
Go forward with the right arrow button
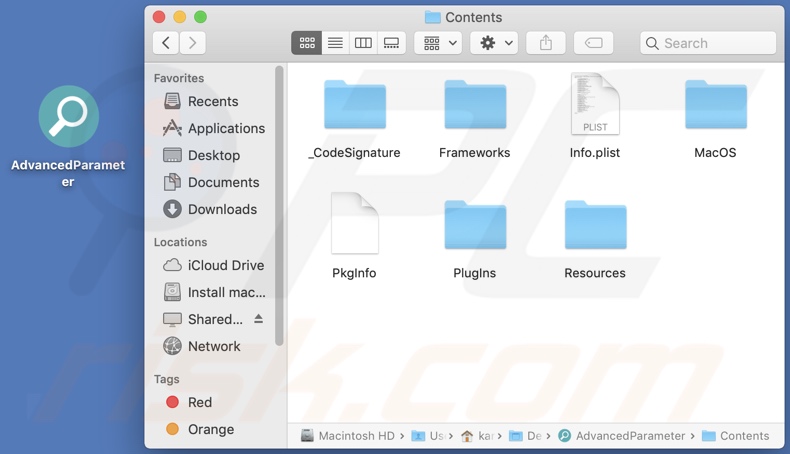pyautogui.click(x=192, y=43)
